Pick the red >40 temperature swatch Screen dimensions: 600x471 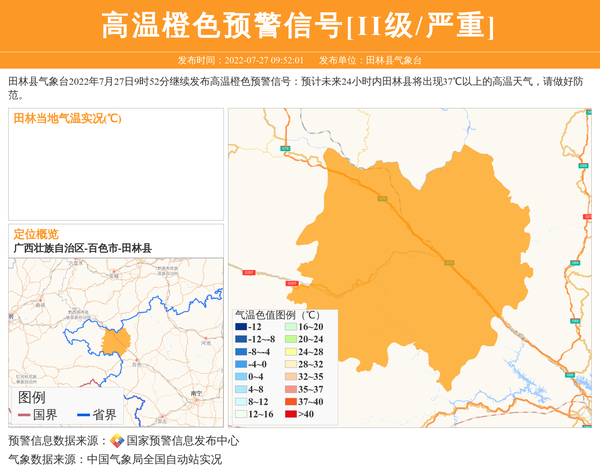(x=290, y=414)
